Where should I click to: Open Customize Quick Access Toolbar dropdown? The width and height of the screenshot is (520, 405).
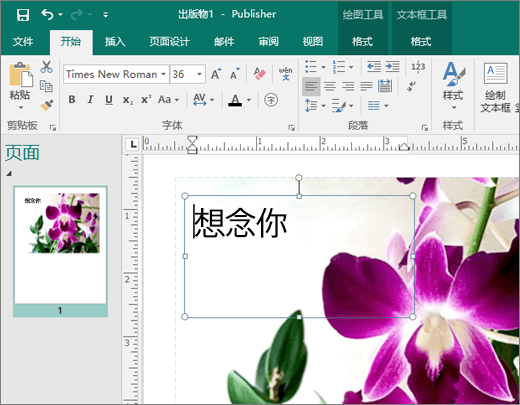(105, 15)
